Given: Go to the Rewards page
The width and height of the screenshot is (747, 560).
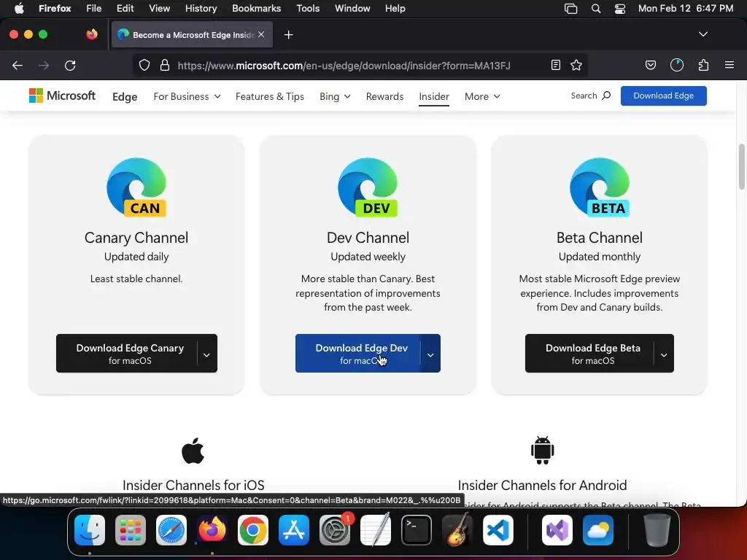Looking at the screenshot, I should point(384,96).
